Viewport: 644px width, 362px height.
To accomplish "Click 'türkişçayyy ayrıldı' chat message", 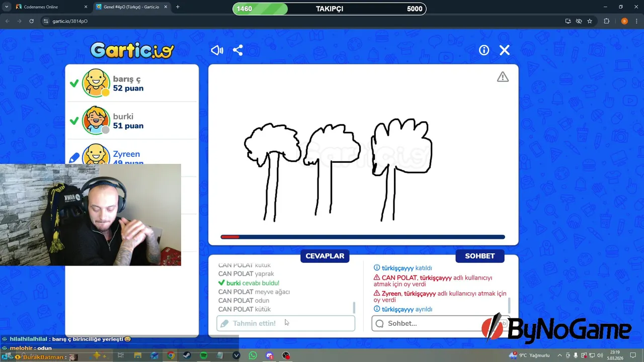I will 403,309.
